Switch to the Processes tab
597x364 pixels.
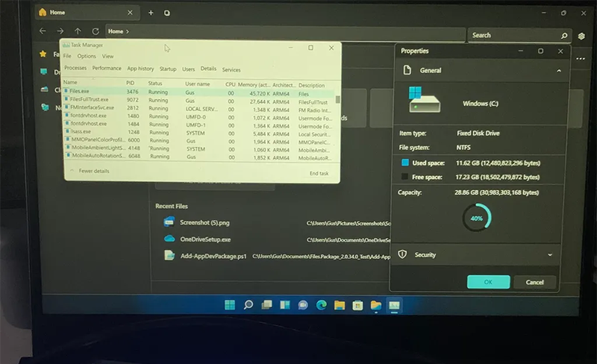click(x=75, y=68)
